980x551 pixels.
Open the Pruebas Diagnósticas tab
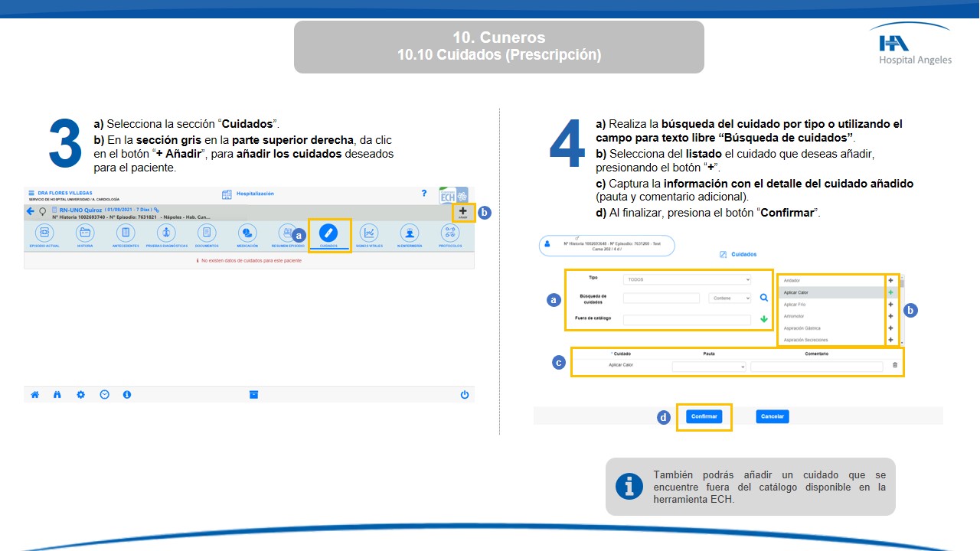(x=165, y=233)
